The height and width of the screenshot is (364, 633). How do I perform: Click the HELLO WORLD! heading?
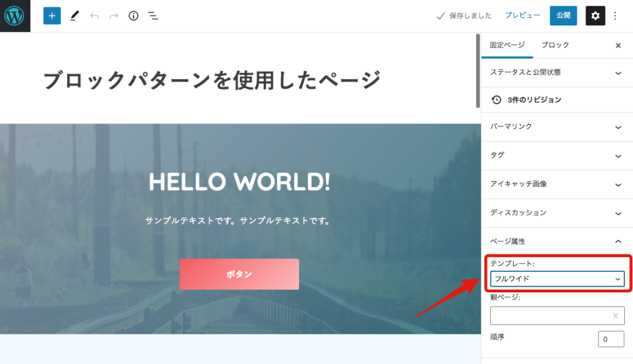[239, 182]
